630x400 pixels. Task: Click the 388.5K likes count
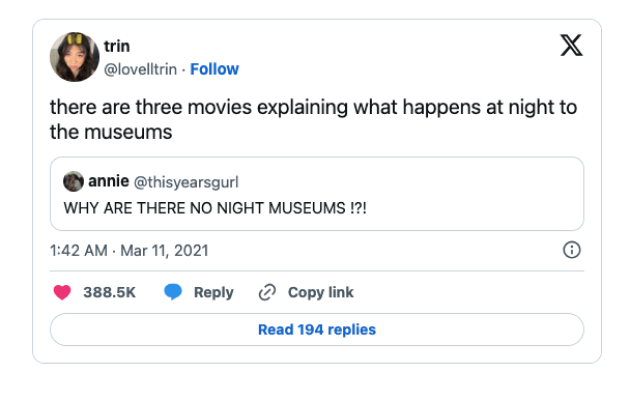[110, 292]
